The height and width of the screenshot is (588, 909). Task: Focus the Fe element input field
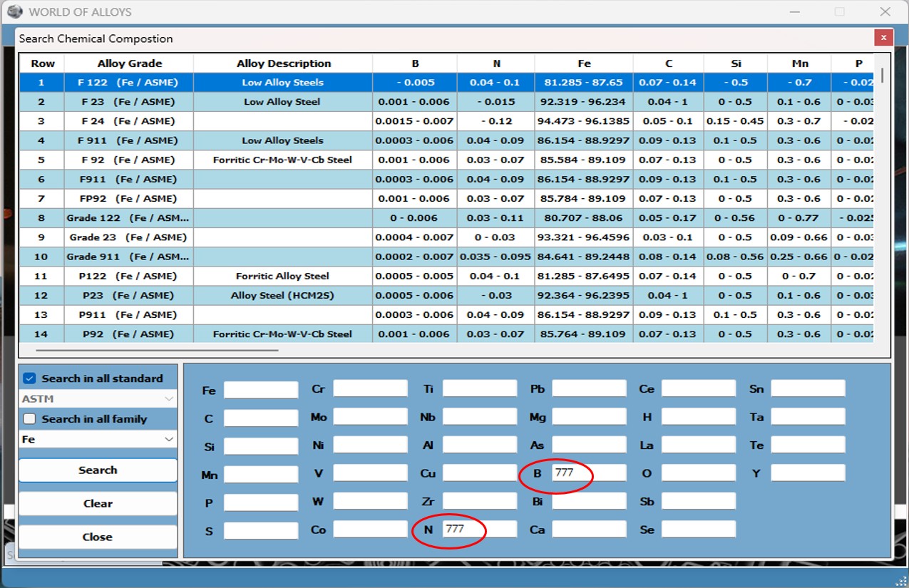(261, 390)
